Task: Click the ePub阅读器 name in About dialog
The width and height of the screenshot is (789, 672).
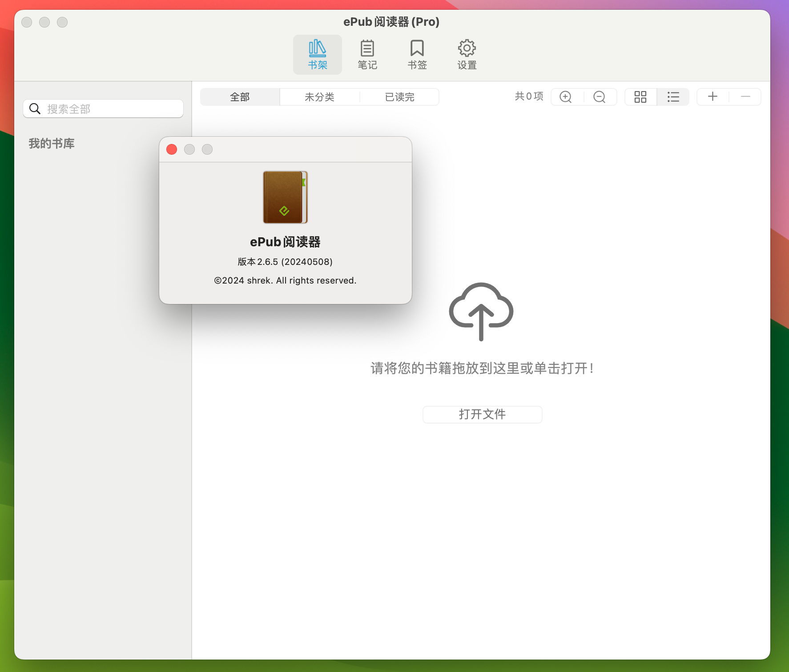Action: click(285, 242)
